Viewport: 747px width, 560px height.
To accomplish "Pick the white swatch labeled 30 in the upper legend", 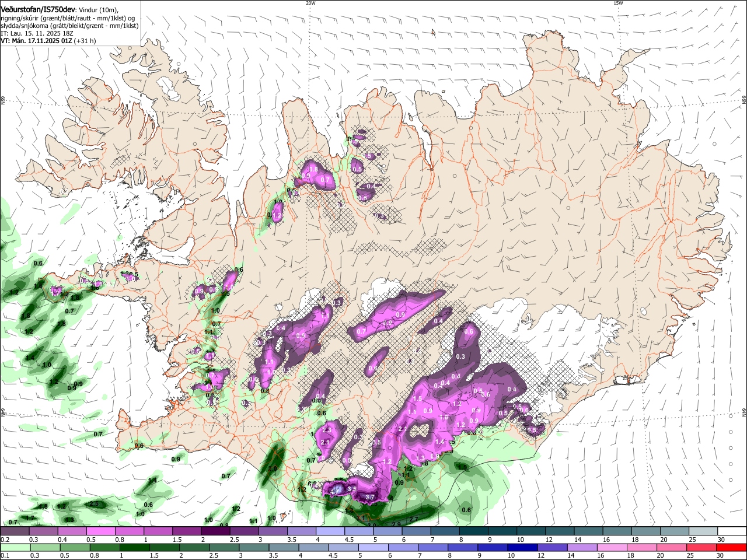I will tap(732, 531).
